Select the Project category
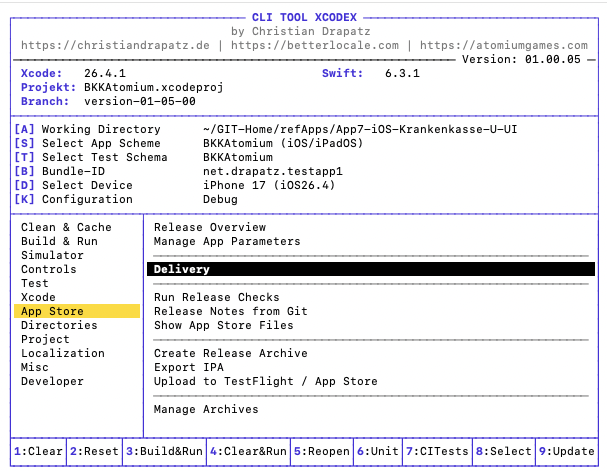Image resolution: width=607 pixels, height=471 pixels. coord(45,339)
